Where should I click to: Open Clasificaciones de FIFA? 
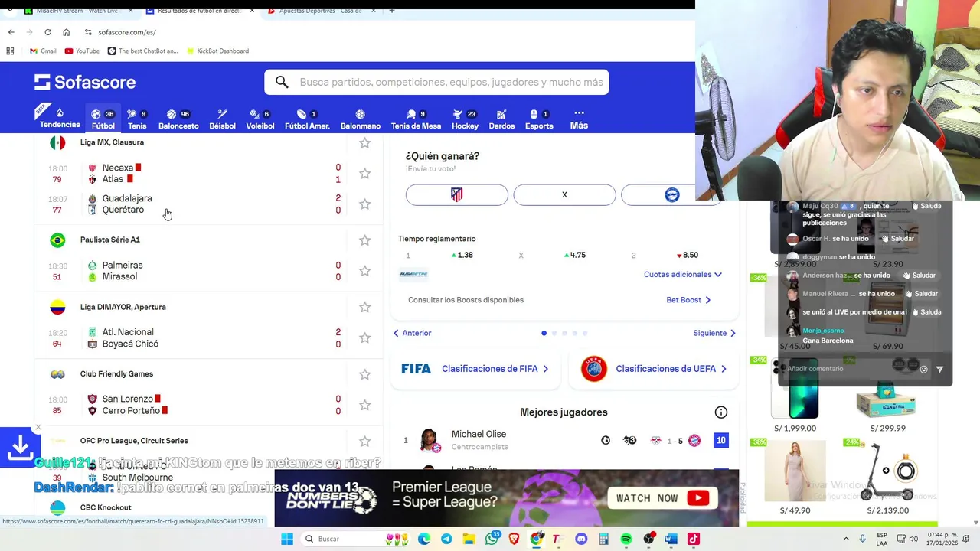[x=475, y=369]
